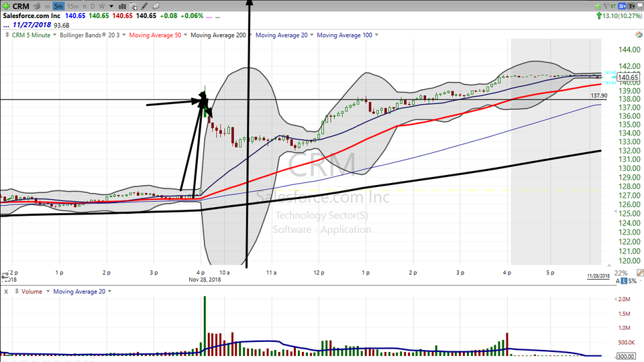Expand the Bollinger Bands 20 3 dropdown
Viewport: 644px width, 362px height.
pyautogui.click(x=123, y=35)
